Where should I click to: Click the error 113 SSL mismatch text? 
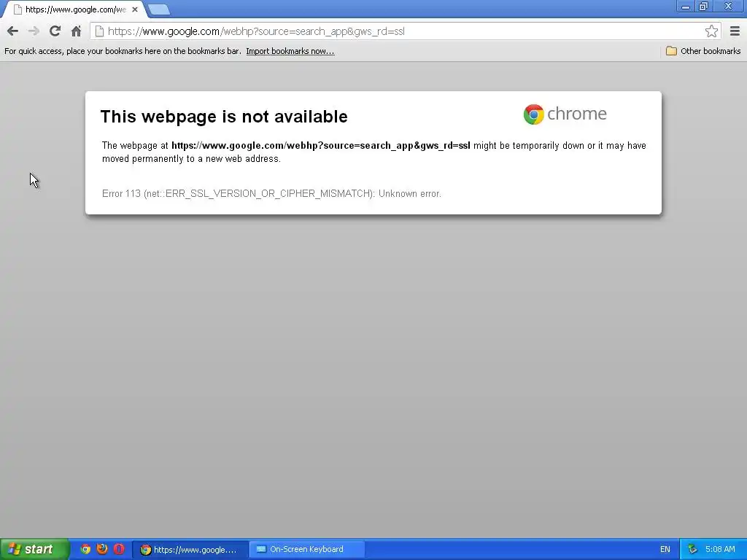[x=271, y=194]
